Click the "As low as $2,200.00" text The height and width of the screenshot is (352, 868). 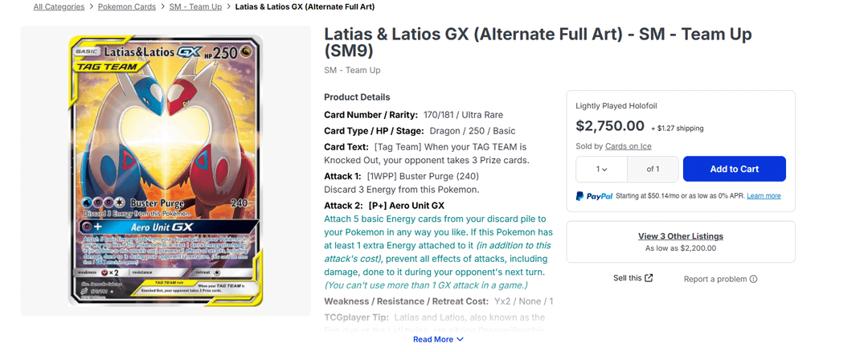point(680,248)
